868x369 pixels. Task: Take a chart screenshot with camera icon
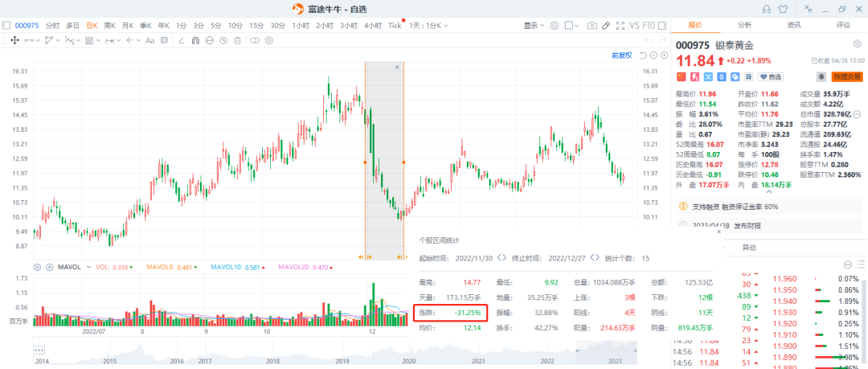tap(592, 26)
